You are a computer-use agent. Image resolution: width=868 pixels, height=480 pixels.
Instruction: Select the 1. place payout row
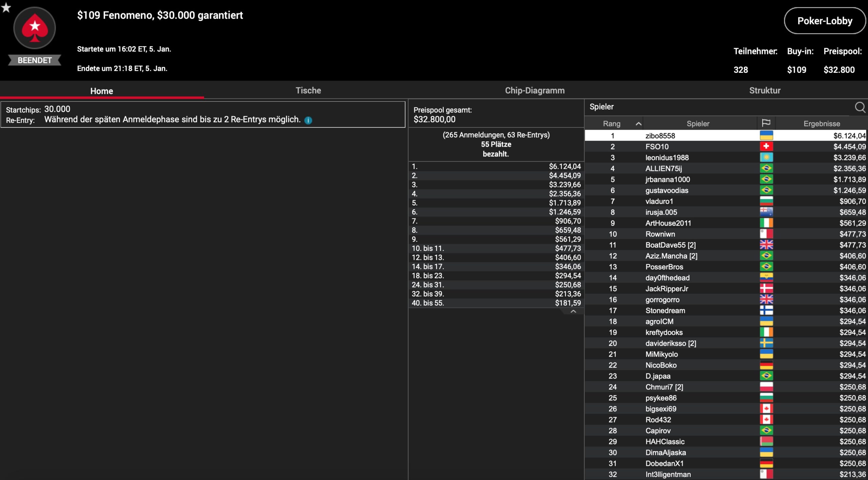496,166
